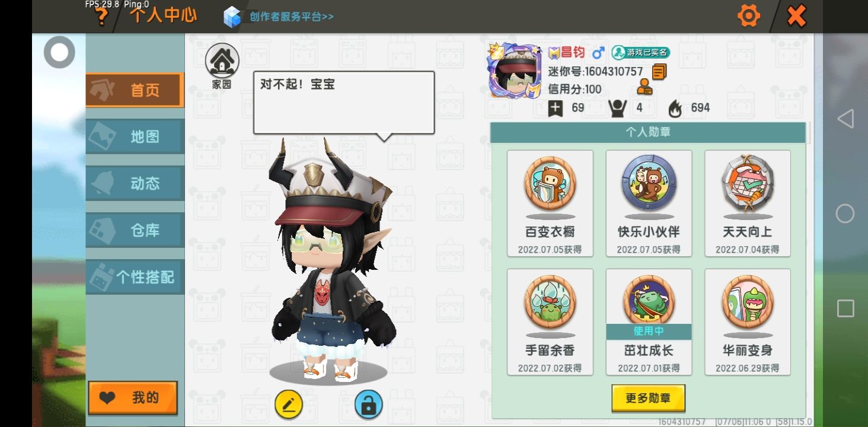Click the question mark help icon
The height and width of the screenshot is (427, 868).
[x=102, y=17]
